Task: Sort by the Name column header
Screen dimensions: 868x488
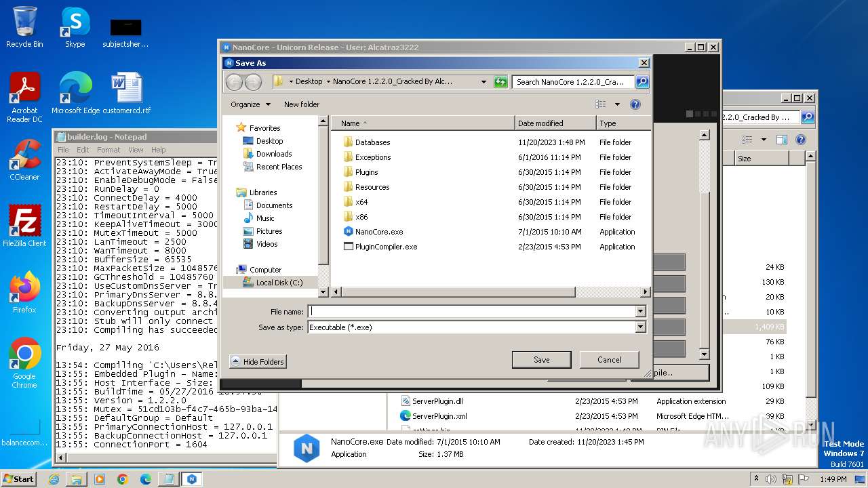Action: (x=423, y=123)
